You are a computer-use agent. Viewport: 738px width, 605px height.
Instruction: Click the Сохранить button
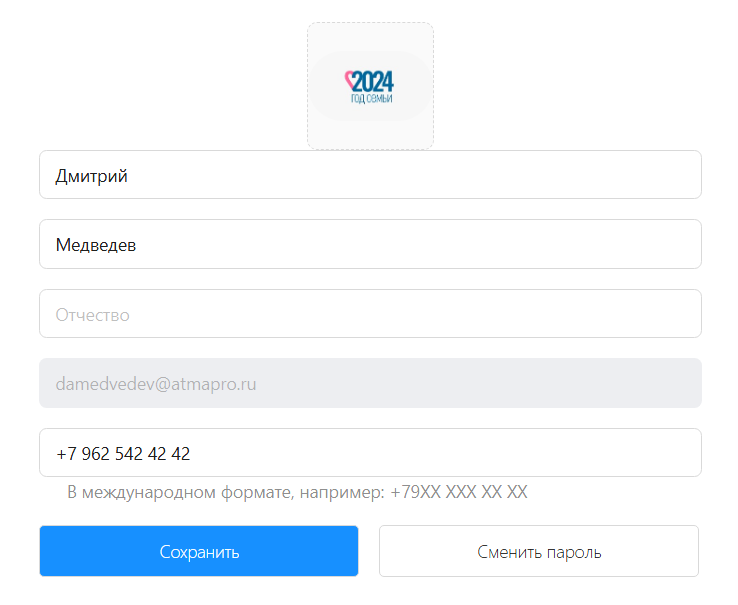tap(199, 551)
